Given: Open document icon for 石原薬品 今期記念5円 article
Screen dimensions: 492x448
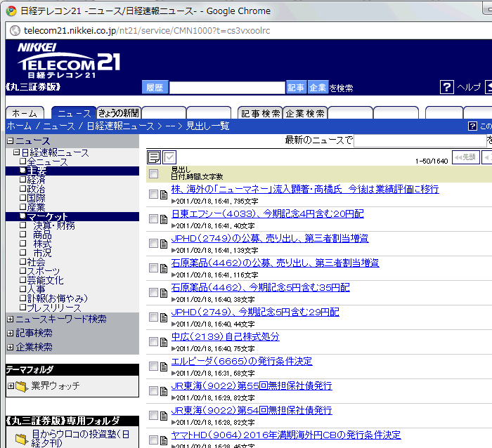Looking at the screenshot, I should [x=164, y=293].
